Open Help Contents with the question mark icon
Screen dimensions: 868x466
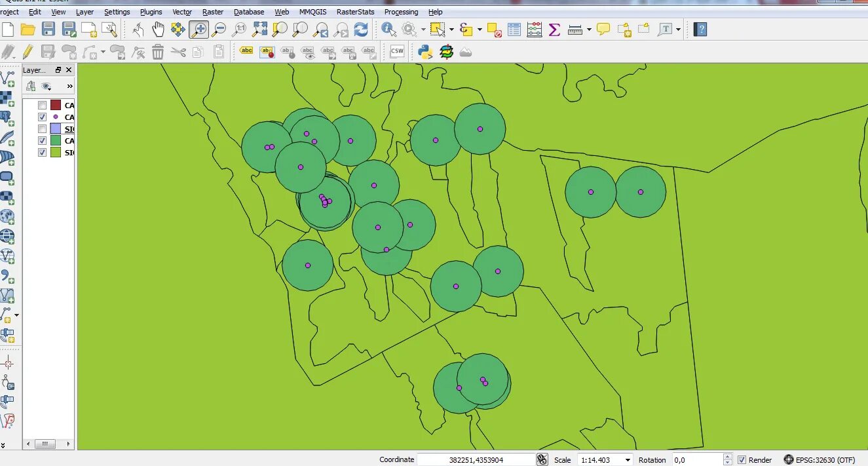pos(700,29)
